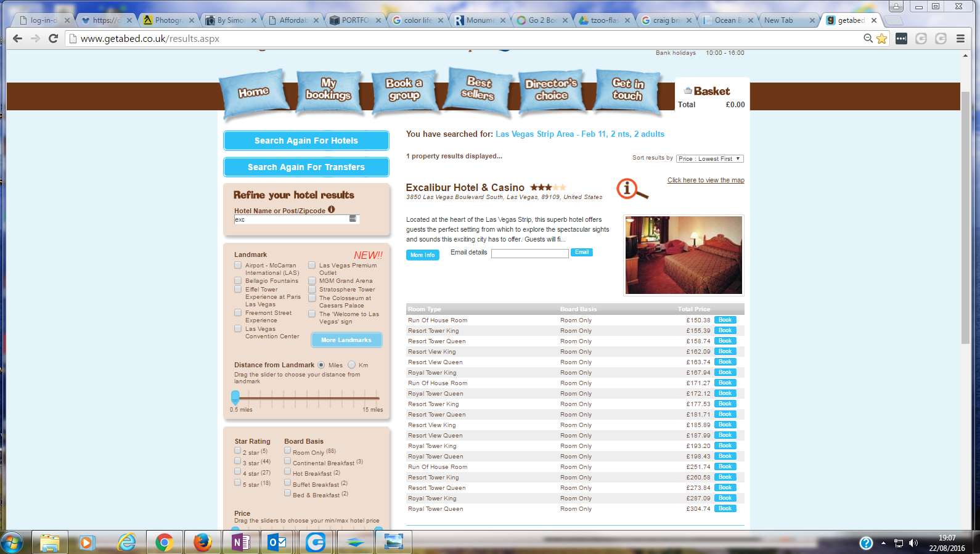Click the info icon beside Hotel Name label
Viewport: 980px width, 554px height.
331,210
